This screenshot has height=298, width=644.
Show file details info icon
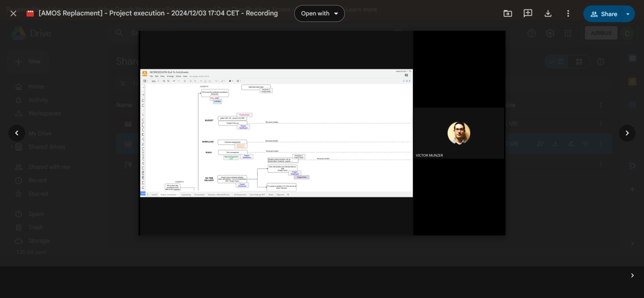601,62
